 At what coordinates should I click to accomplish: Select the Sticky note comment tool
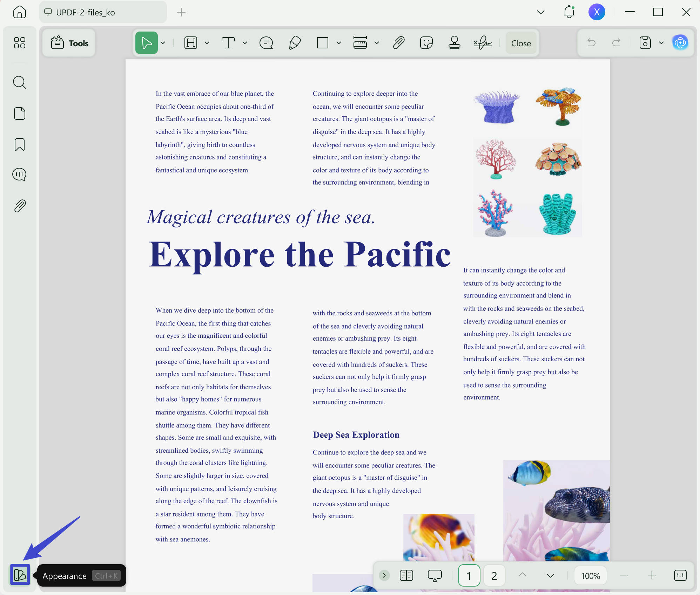coord(266,43)
